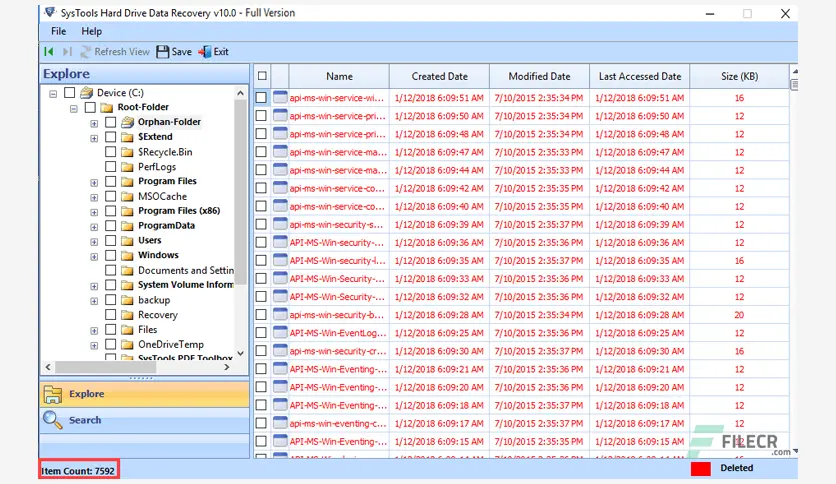Click the PerfLogs folder icon

coord(127,167)
